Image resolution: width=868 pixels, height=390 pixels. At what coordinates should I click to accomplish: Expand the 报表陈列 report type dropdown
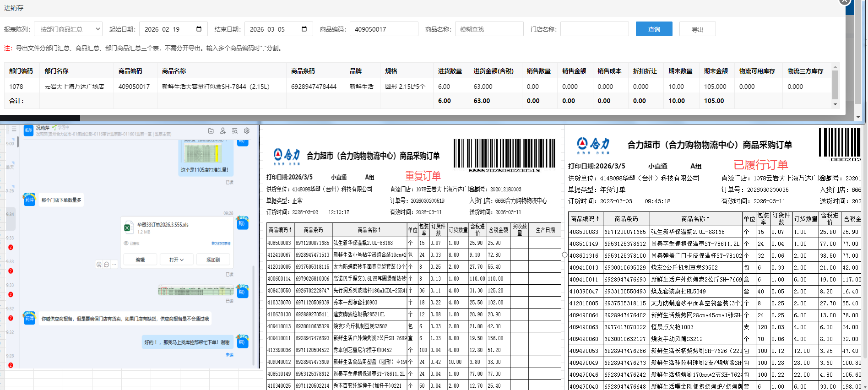coord(68,29)
